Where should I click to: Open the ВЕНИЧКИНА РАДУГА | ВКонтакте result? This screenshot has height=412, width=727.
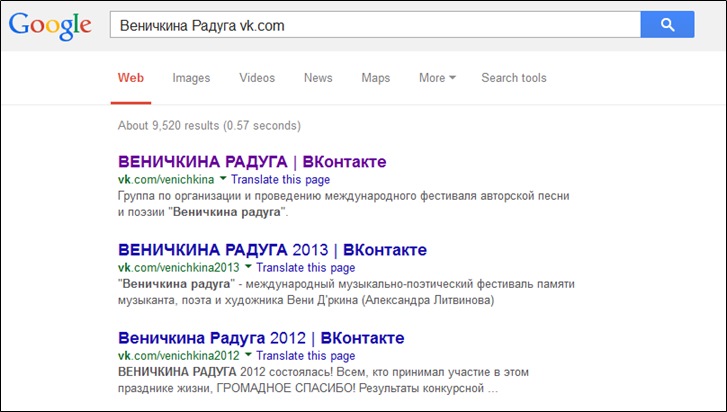tap(252, 162)
